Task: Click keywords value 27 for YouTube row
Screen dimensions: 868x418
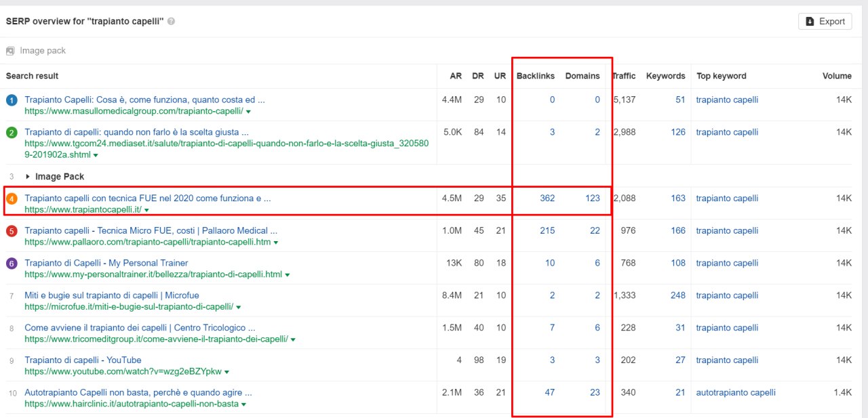Action: pyautogui.click(x=680, y=360)
